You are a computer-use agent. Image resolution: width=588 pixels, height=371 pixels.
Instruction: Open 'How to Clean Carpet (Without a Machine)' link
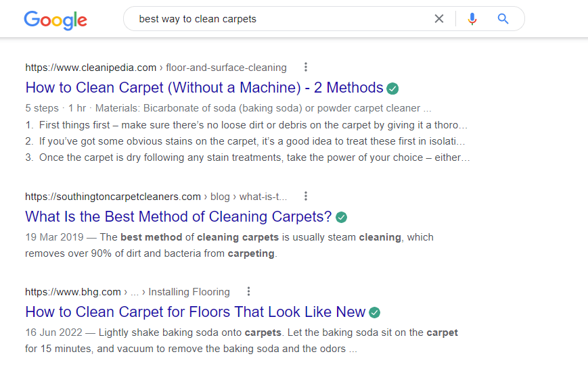tap(204, 88)
